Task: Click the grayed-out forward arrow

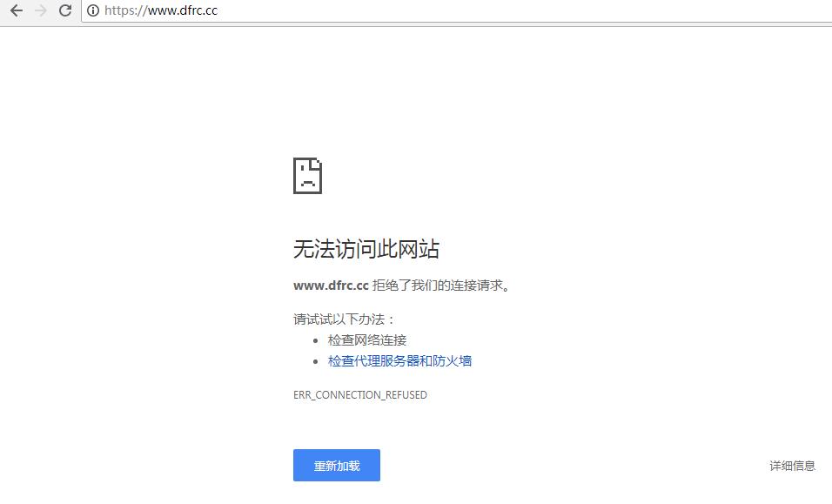Action: click(x=39, y=10)
